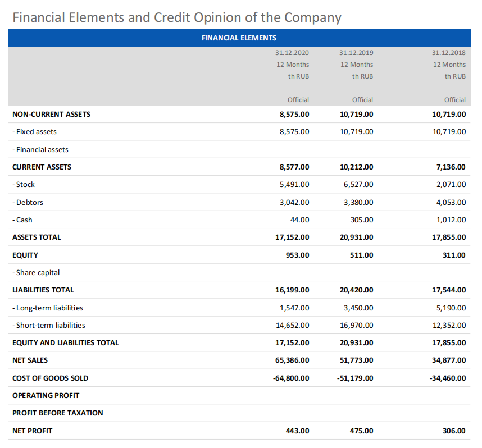
Task: Click the stock value 6,527.00
Action: click(358, 185)
